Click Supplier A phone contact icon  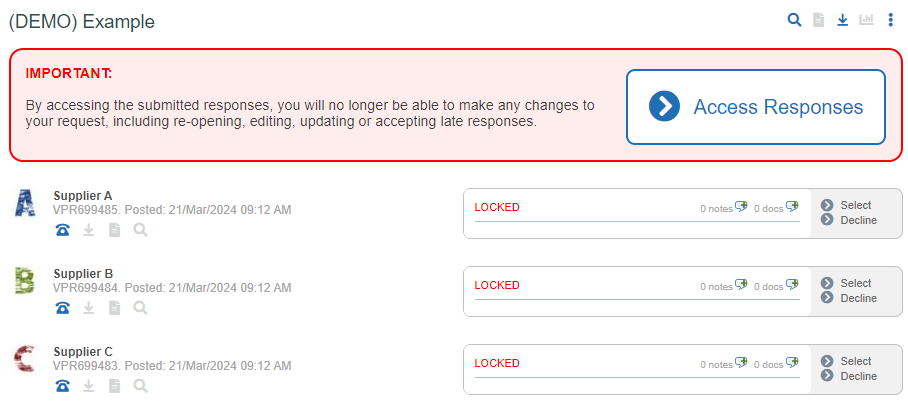[63, 231]
